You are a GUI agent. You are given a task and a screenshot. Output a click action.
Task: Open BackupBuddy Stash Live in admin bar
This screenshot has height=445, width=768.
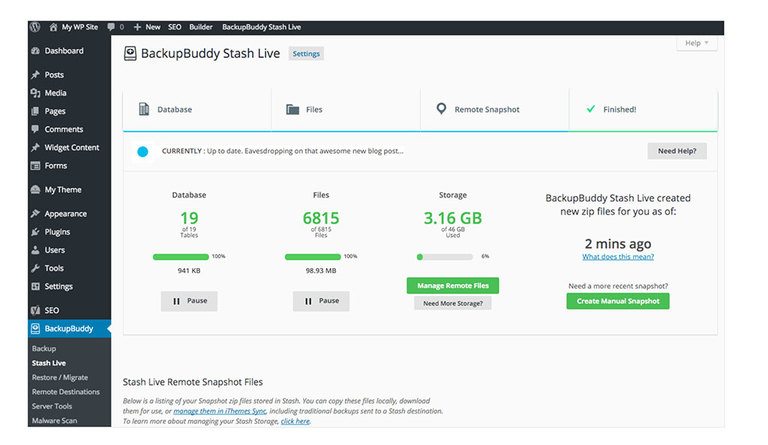[x=262, y=27]
